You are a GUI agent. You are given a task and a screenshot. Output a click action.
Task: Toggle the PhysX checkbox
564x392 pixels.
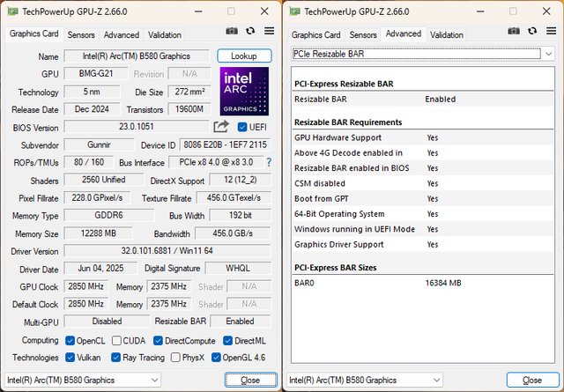click(x=175, y=358)
